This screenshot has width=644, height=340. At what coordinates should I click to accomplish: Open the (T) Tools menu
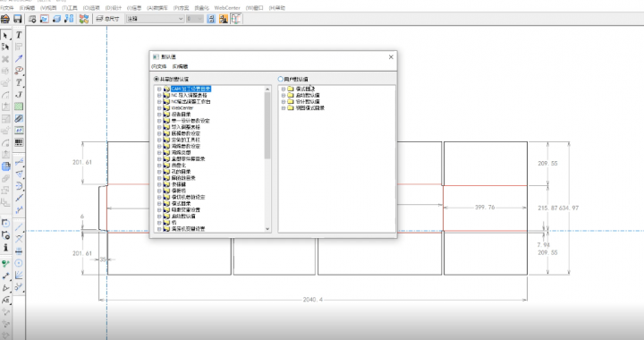(x=70, y=8)
